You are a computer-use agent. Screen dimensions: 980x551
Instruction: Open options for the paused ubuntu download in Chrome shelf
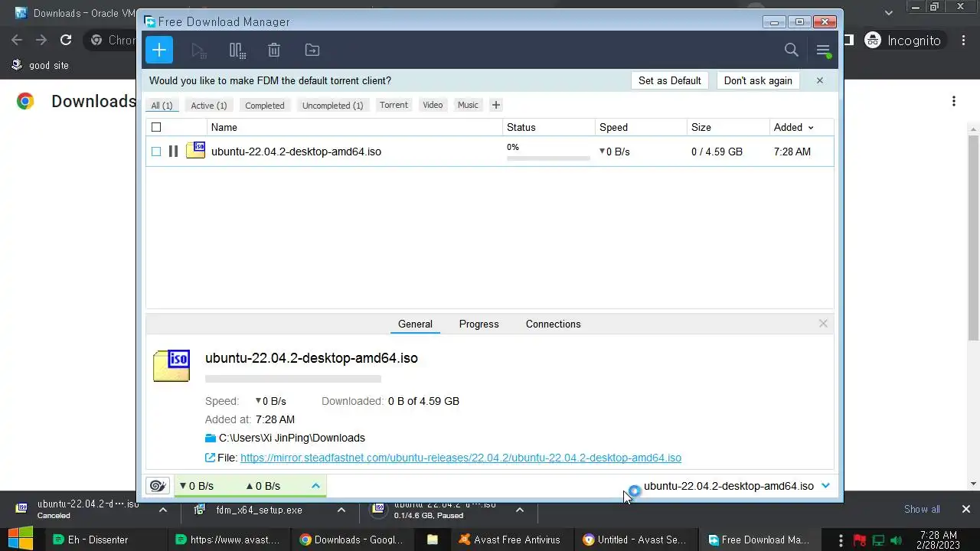click(519, 510)
